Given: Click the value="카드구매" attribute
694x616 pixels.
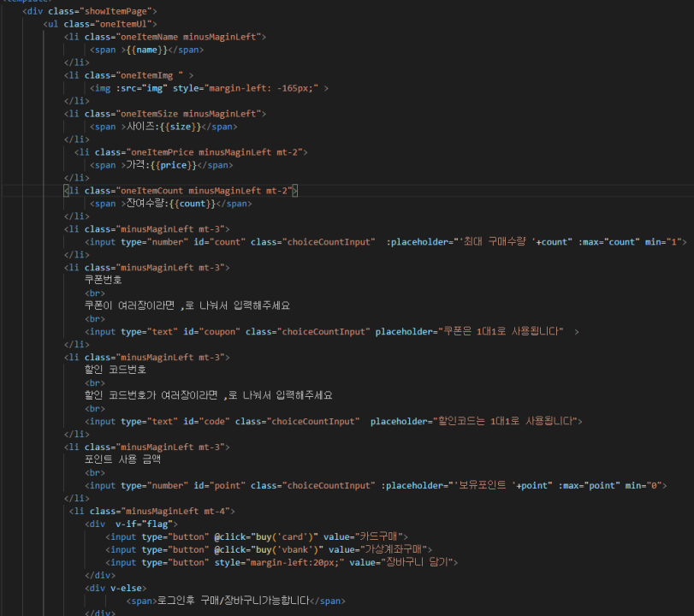Looking at the screenshot, I should click(x=363, y=536).
